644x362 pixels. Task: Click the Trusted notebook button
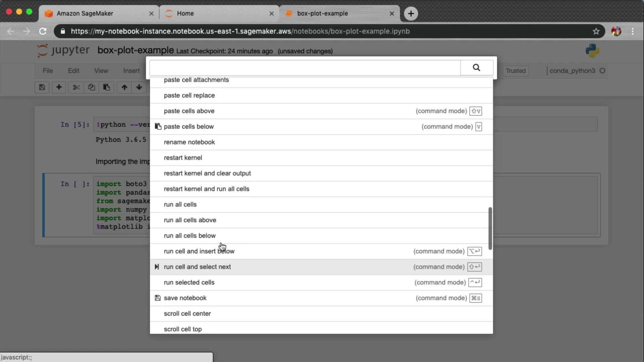516,71
